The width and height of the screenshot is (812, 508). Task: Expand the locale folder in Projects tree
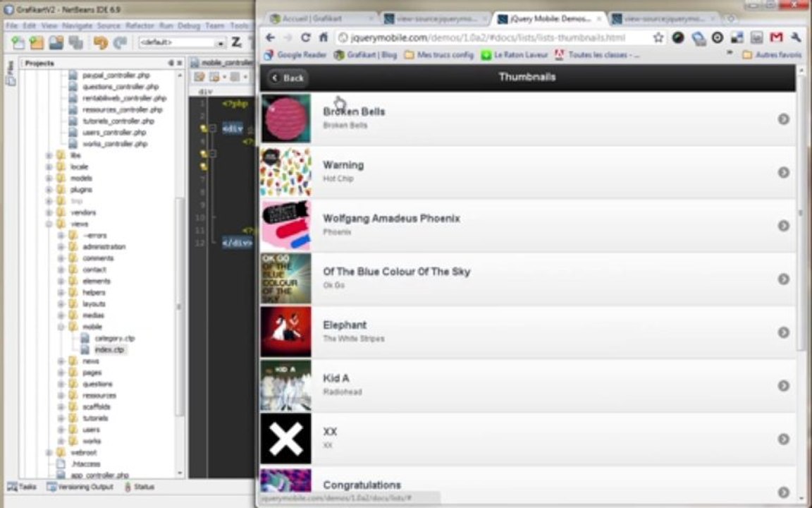(49, 167)
